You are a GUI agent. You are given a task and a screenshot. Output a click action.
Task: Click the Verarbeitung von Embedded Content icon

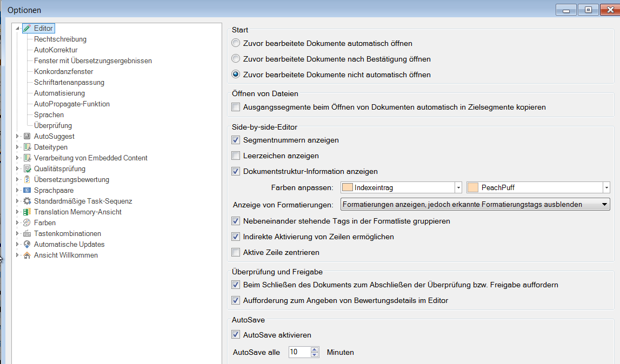pos(27,158)
